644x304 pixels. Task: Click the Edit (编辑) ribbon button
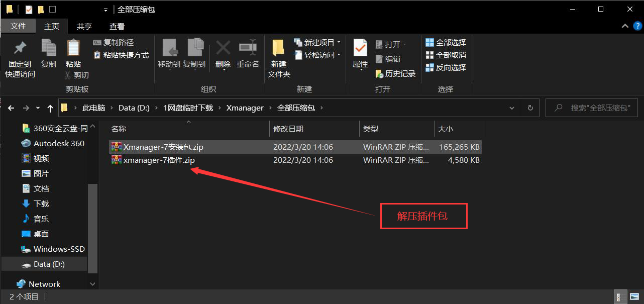point(388,59)
